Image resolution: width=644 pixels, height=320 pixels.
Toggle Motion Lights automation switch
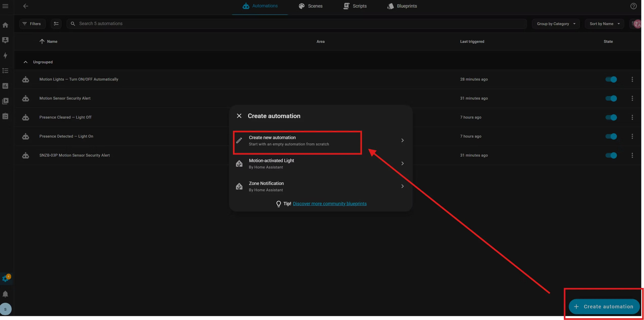tap(611, 79)
